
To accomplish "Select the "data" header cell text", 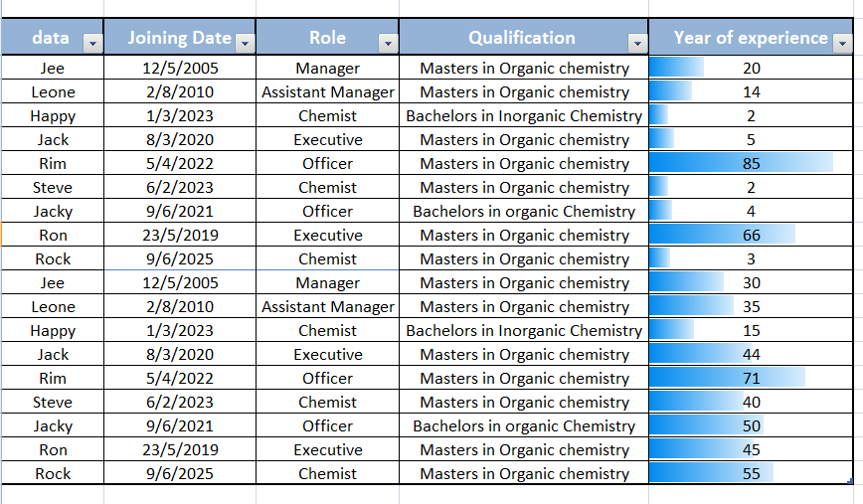I will (51, 38).
